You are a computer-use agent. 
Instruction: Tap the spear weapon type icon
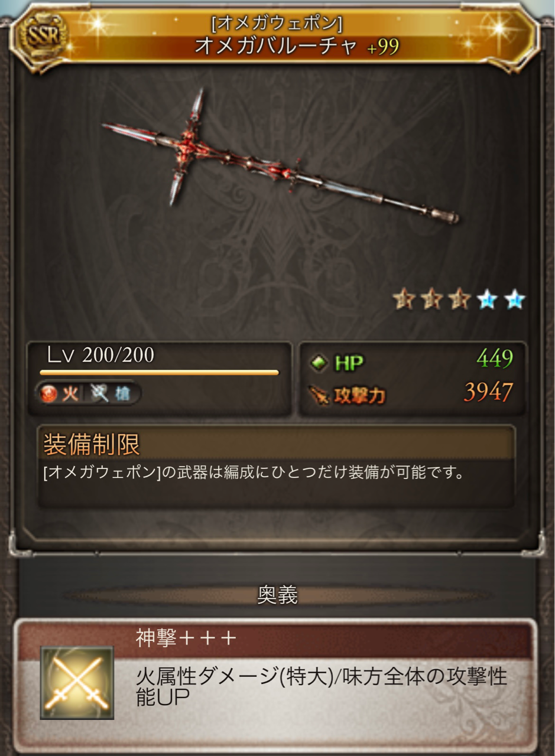(100, 393)
